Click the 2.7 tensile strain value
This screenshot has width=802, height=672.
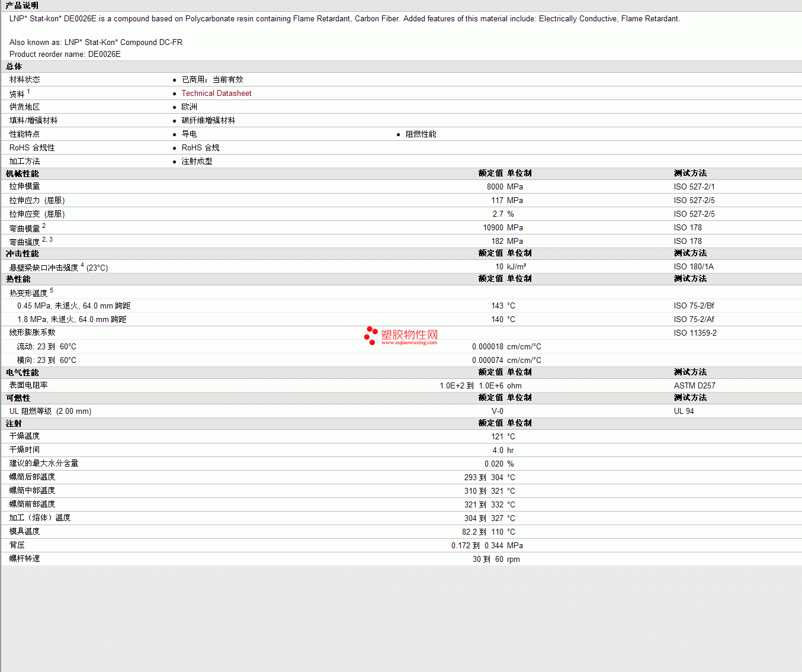498,214
